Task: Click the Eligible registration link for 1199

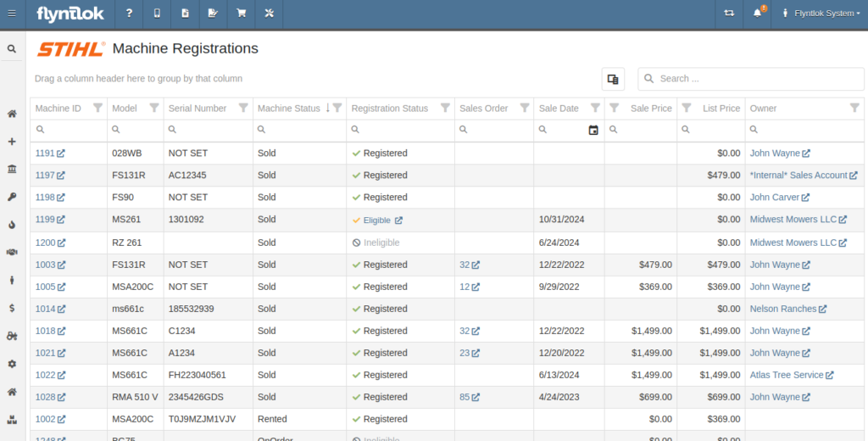Action: (382, 220)
